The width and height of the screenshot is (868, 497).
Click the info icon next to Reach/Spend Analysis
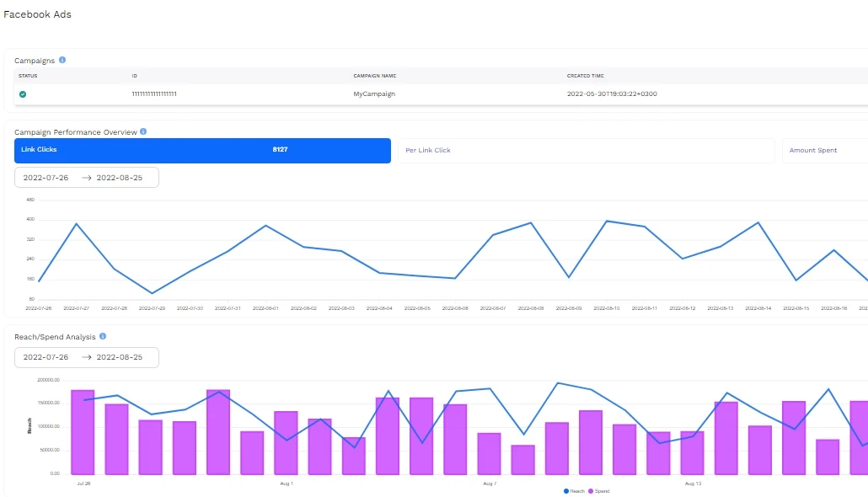pos(103,336)
